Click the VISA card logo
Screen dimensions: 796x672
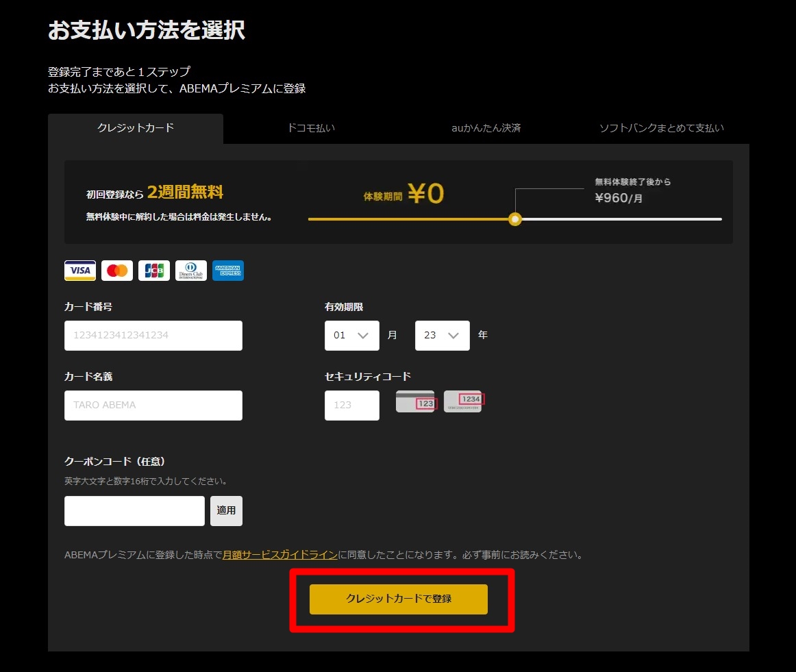[79, 271]
